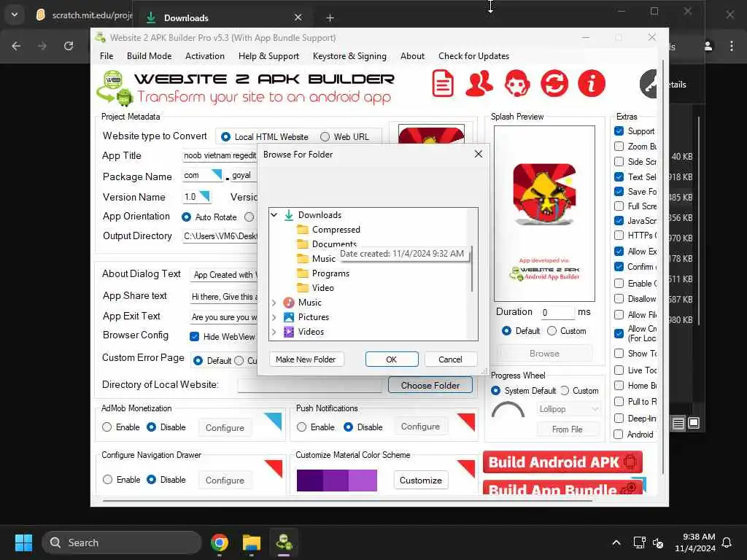The image size is (747, 560).
Task: Open File Explorer from the taskbar
Action: coord(252,542)
